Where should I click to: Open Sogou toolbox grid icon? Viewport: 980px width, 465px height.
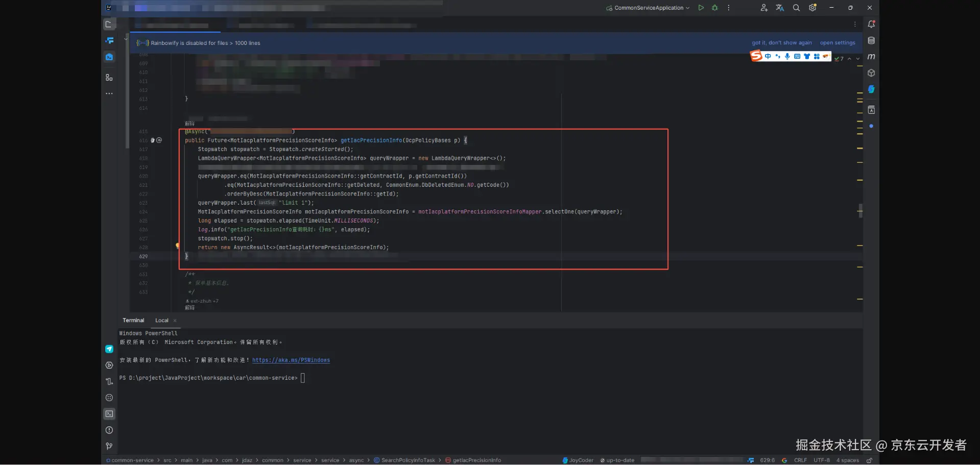pyautogui.click(x=817, y=56)
